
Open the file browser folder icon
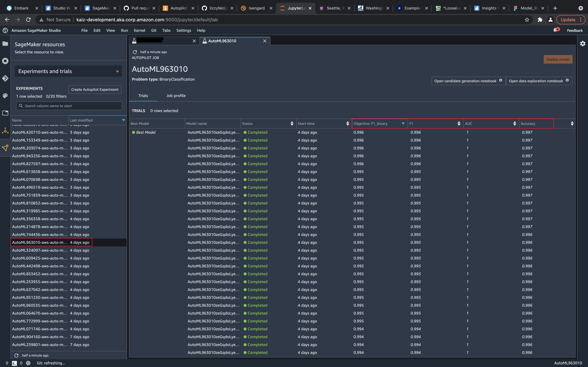click(5, 44)
